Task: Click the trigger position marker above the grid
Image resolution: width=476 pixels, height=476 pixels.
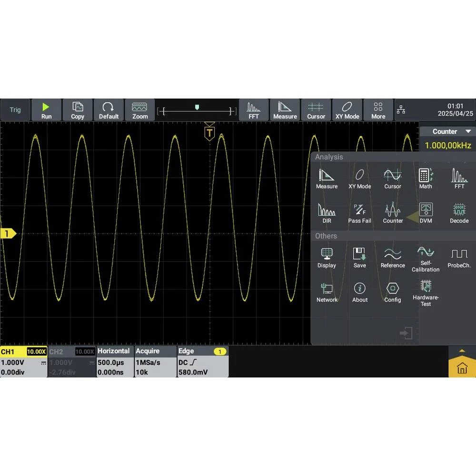Action: coord(209,132)
